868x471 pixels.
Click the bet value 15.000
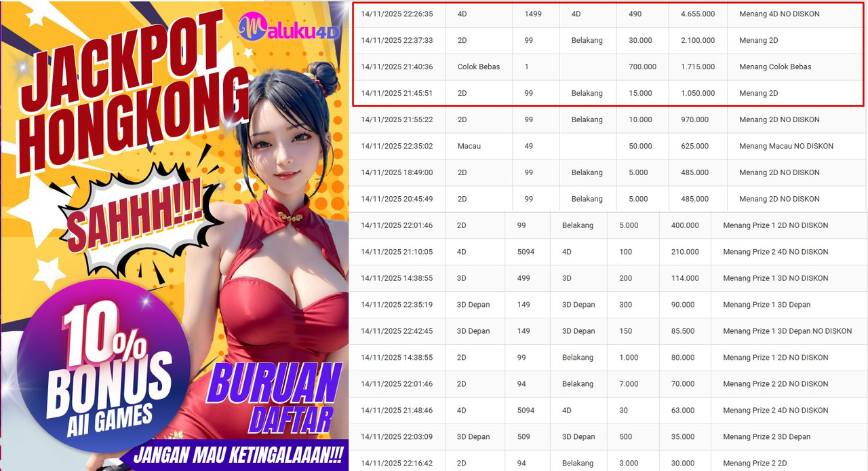[640, 93]
